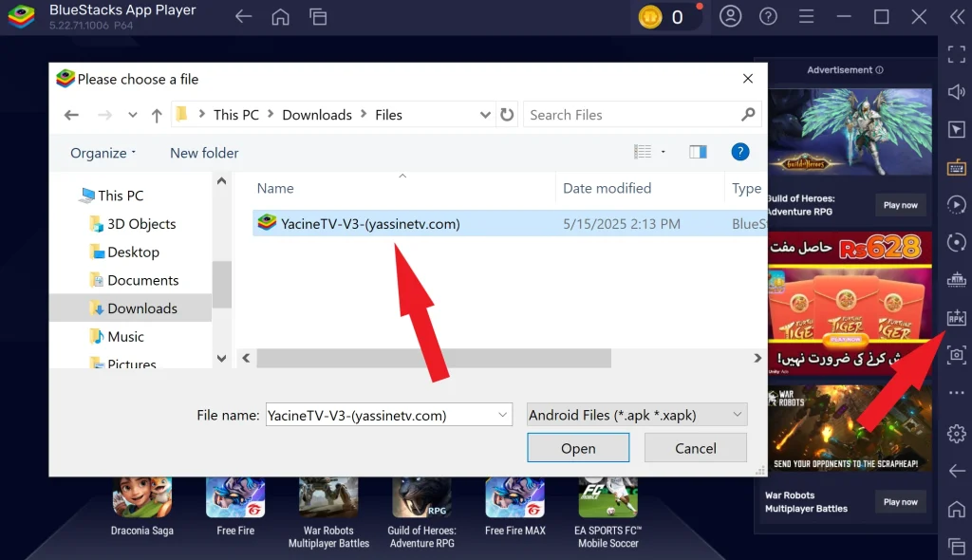Select Documents in navigation tree
Screen dimensions: 972x560
[142, 280]
